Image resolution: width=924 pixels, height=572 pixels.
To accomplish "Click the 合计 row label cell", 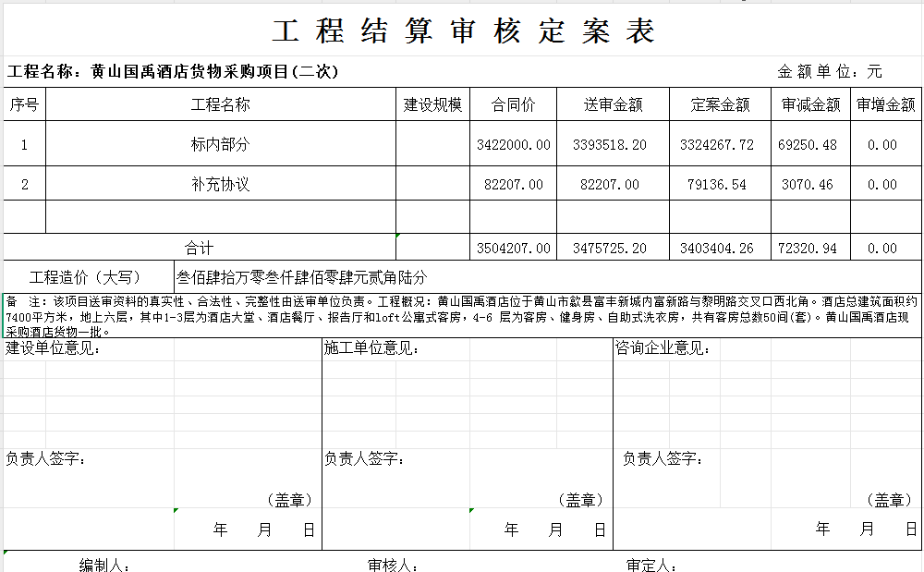I will 199,248.
